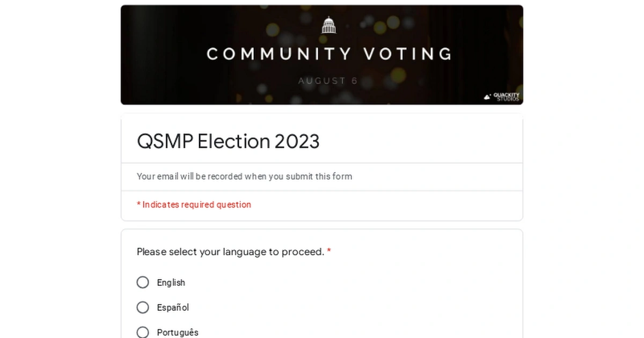
Task: Click the Español option label text
Action: click(173, 307)
